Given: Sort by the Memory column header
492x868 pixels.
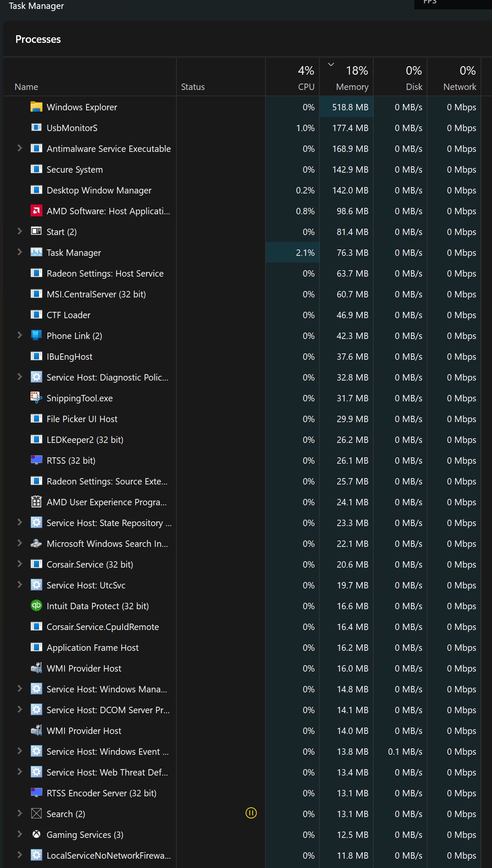Looking at the screenshot, I should (x=347, y=77).
